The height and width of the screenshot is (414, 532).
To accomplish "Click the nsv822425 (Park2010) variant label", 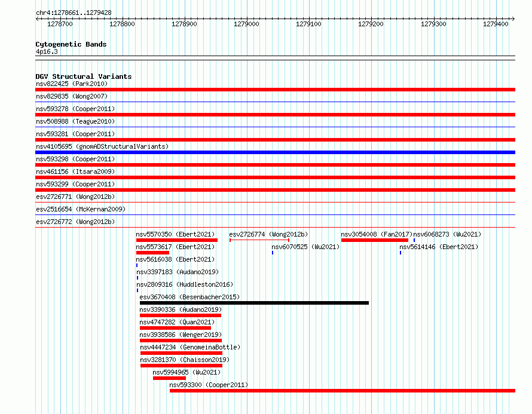I will [72, 84].
